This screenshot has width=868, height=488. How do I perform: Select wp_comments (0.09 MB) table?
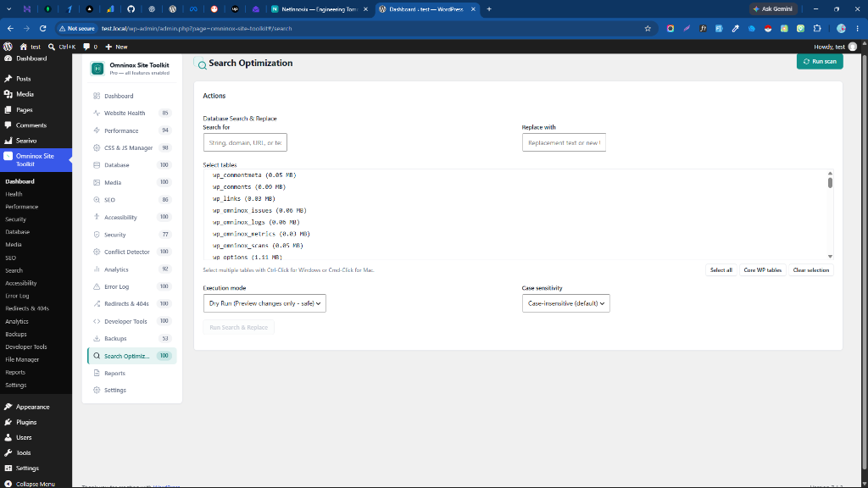click(249, 187)
